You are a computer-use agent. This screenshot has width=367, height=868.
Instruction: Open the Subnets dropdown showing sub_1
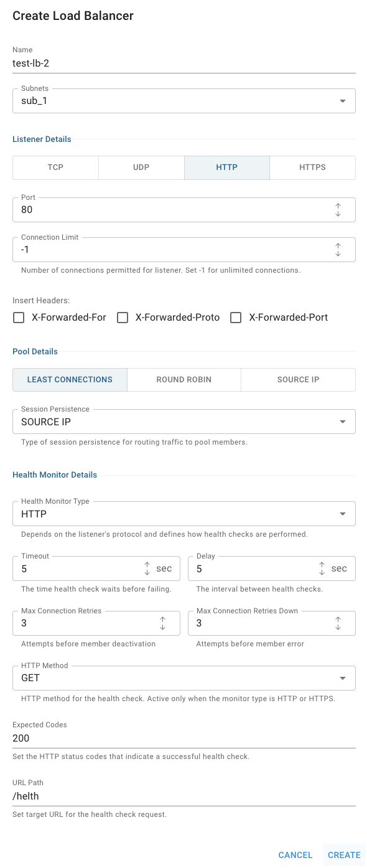coord(184,101)
